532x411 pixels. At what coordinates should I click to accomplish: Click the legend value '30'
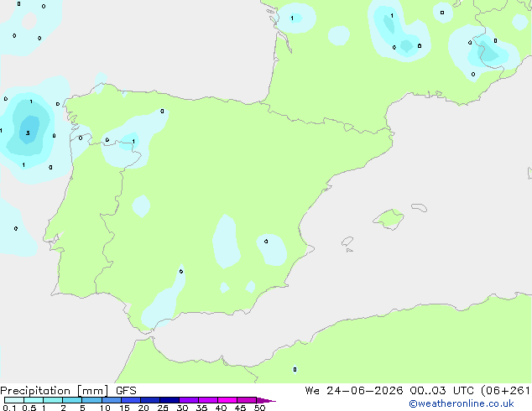tap(182, 408)
